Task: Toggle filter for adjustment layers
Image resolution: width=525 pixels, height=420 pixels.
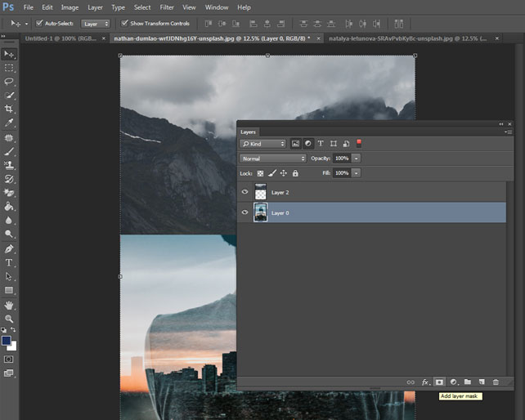Action: 308,144
